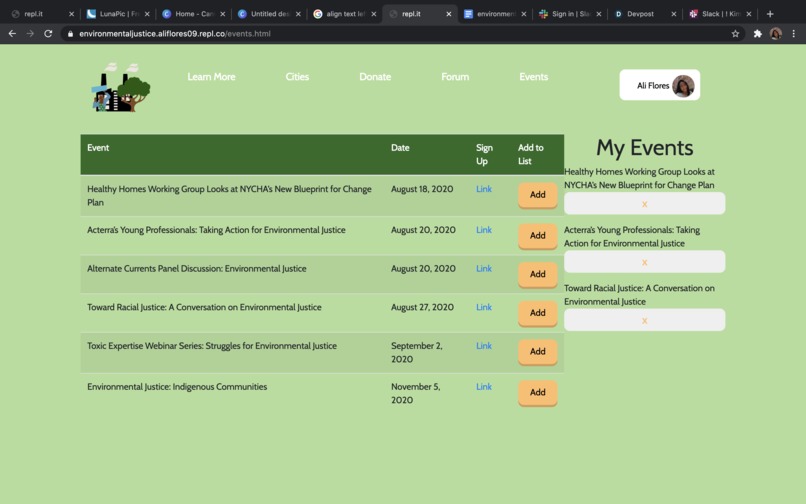Add Toward Racial Justice event to list
Screen dimensions: 806x504
[538, 313]
